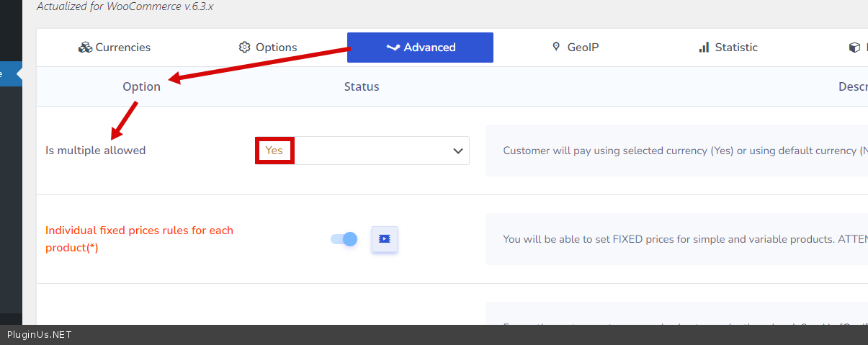
Task: Open the video tutorial icon beside the toggle
Action: point(385,239)
